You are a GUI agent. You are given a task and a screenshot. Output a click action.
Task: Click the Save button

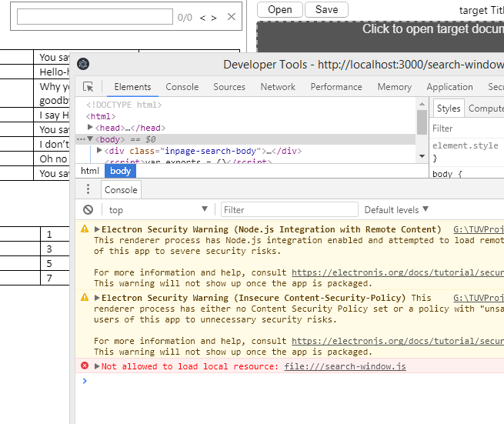point(326,10)
